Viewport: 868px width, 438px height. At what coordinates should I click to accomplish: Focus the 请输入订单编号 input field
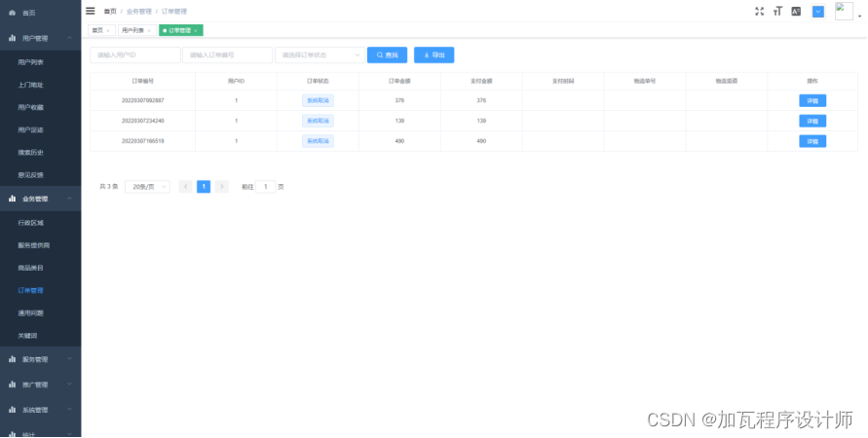(x=228, y=55)
